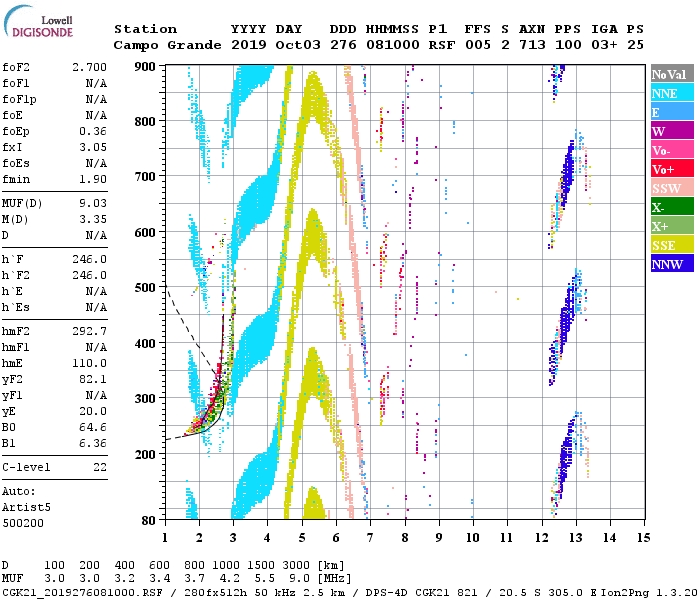Click the foEs N/A value
Viewport: 700px width, 600px height.
coord(96,163)
